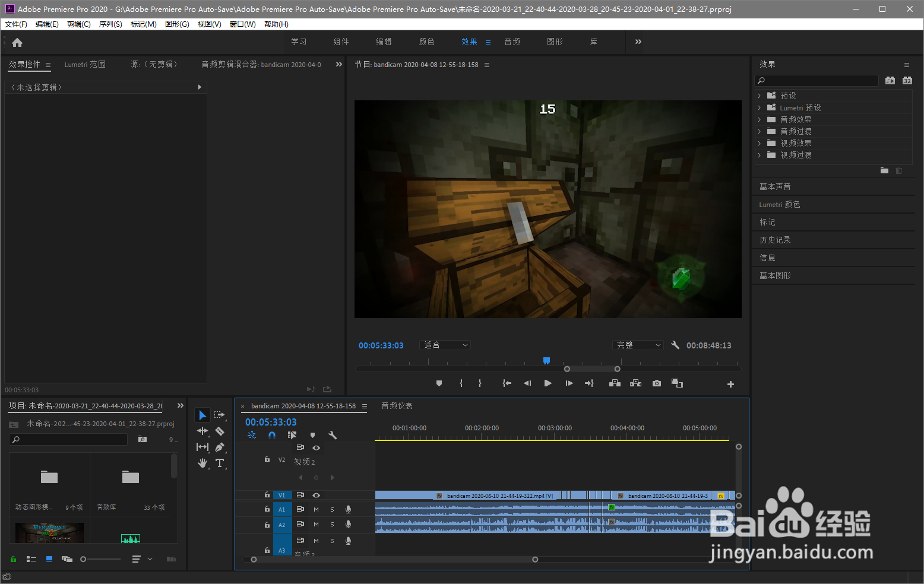
Task: Click the Home icon
Action: pyautogui.click(x=17, y=42)
